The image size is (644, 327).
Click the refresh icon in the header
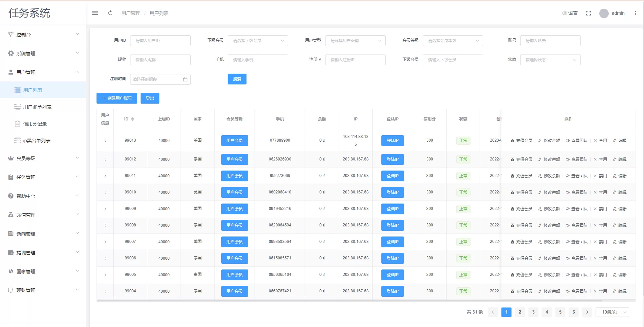tap(110, 13)
